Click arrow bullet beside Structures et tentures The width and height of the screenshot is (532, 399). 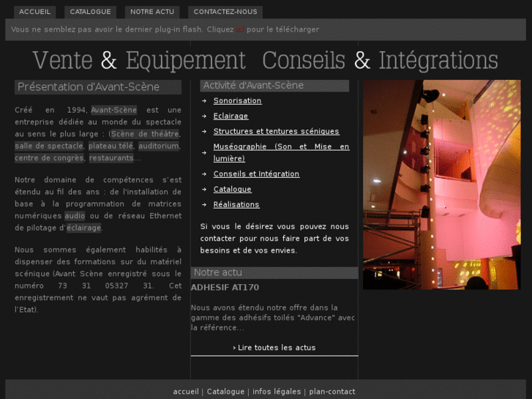click(x=204, y=132)
